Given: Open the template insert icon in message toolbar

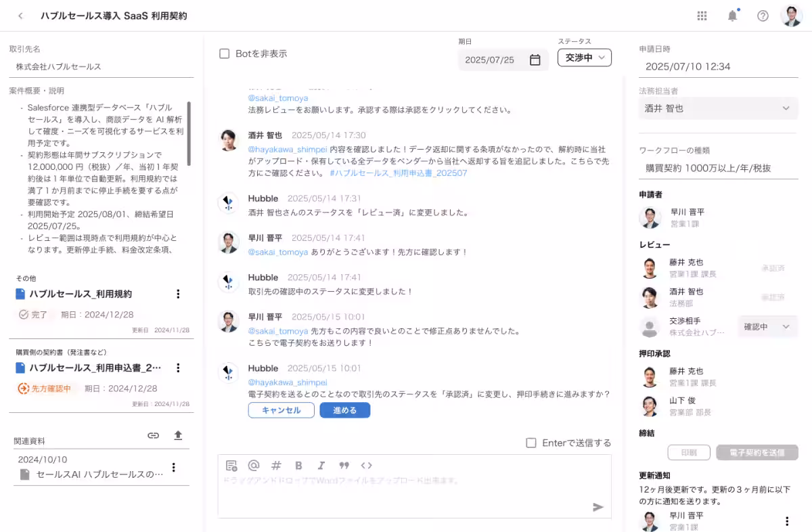Looking at the screenshot, I should click(232, 465).
